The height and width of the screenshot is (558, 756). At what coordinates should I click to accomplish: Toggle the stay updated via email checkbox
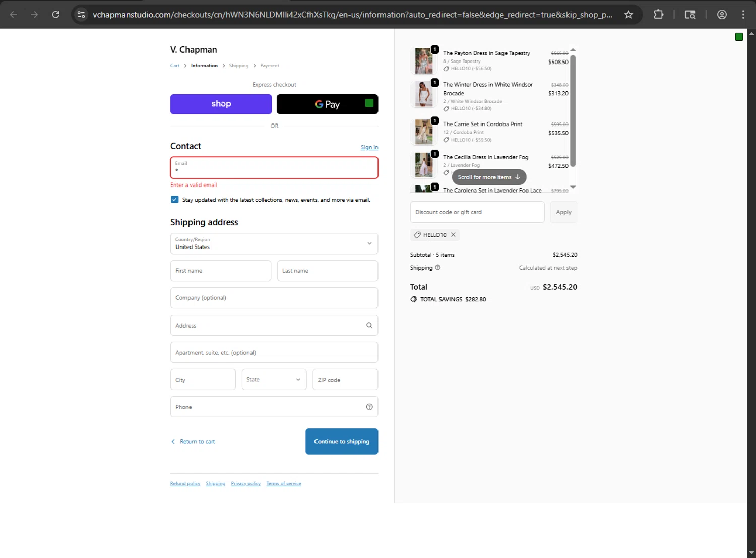point(174,200)
